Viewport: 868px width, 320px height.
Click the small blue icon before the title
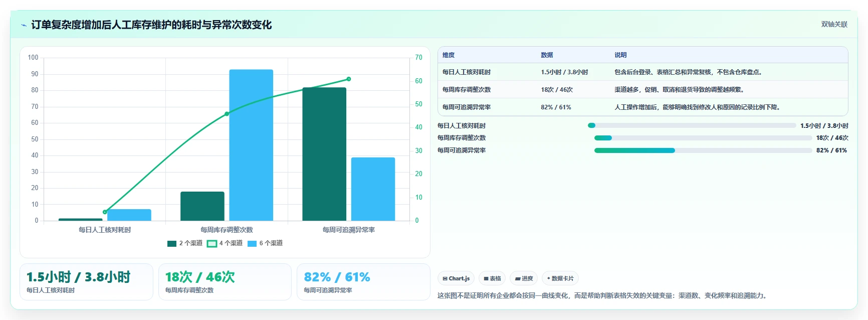tap(24, 25)
